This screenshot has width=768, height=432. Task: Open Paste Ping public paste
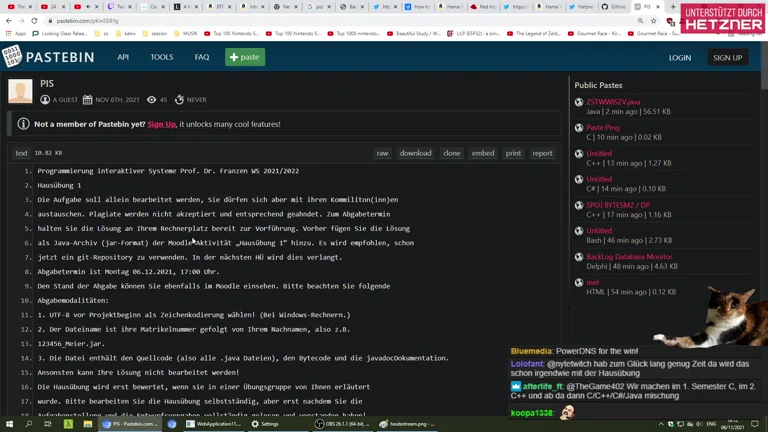pos(602,127)
